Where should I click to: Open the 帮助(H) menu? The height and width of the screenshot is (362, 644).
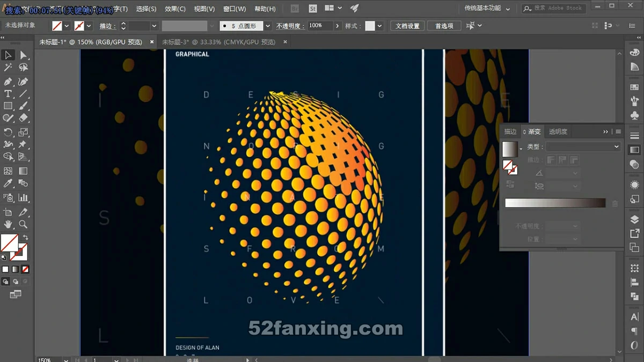click(265, 9)
